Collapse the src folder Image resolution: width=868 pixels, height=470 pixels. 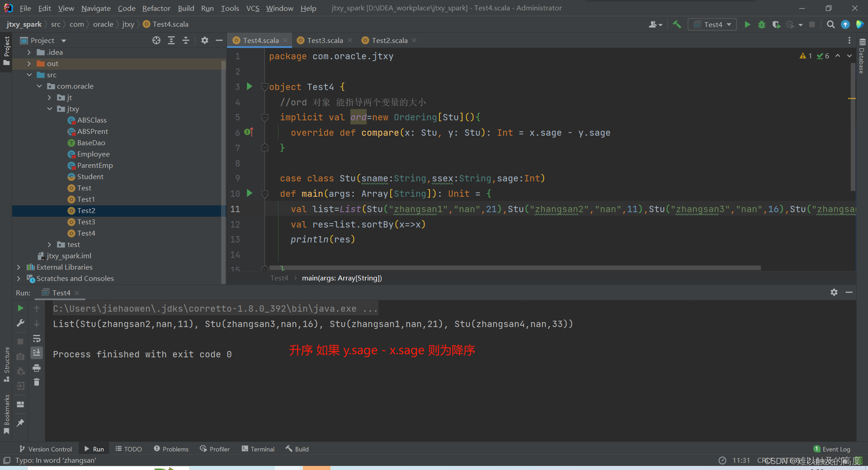pyautogui.click(x=29, y=75)
